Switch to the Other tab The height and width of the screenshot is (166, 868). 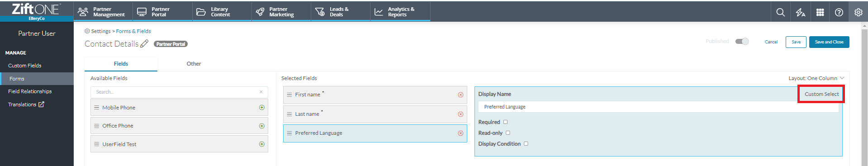pyautogui.click(x=194, y=64)
